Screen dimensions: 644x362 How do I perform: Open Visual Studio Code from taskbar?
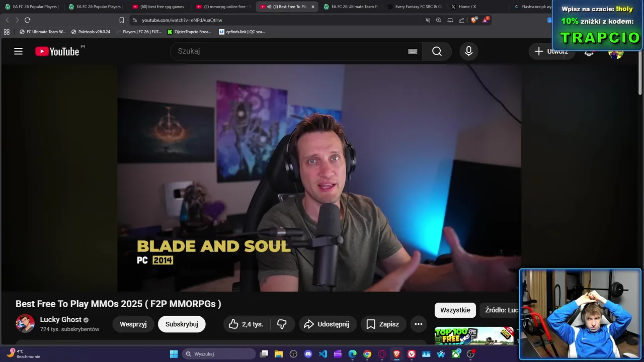point(323,354)
